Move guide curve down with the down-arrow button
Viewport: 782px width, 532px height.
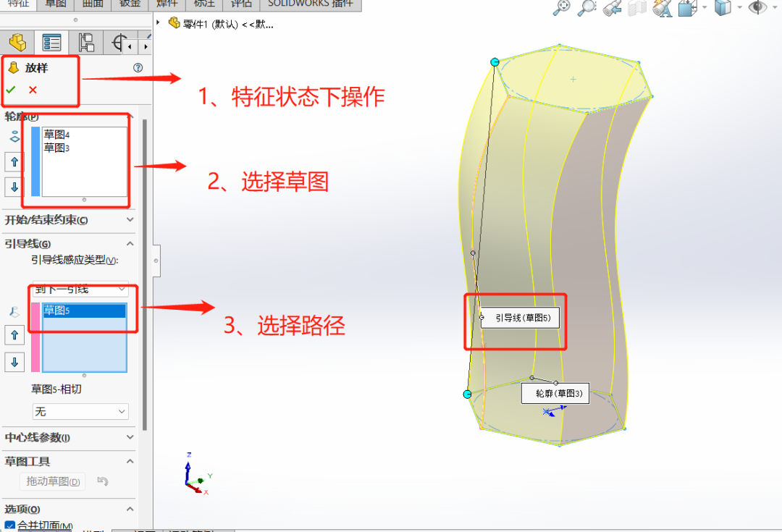(x=14, y=362)
